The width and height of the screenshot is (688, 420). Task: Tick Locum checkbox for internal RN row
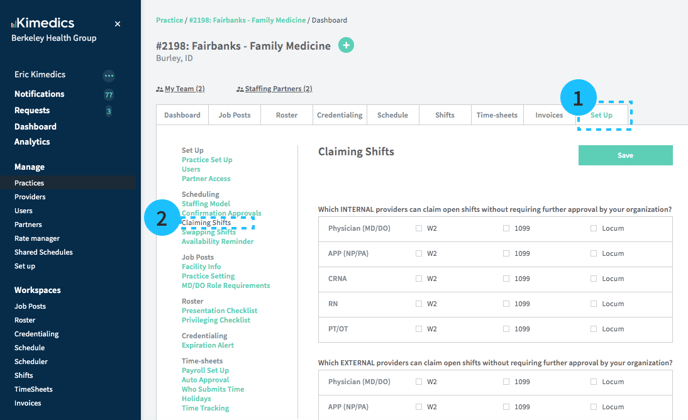click(593, 303)
